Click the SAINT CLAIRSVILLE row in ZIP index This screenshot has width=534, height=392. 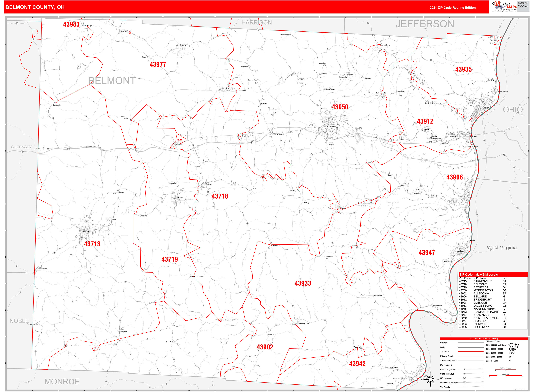(x=486, y=318)
